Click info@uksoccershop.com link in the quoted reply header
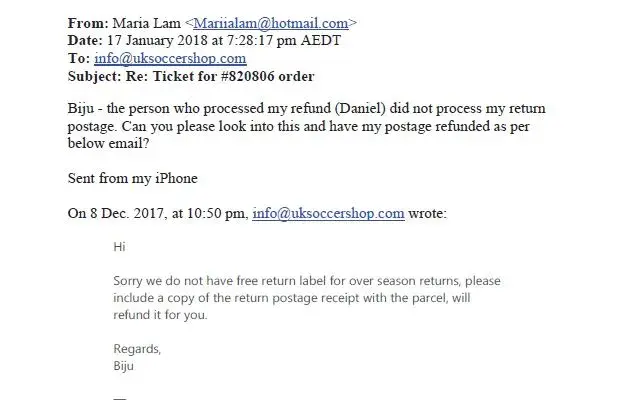Viewport: 617px width, 419px height. [x=328, y=213]
